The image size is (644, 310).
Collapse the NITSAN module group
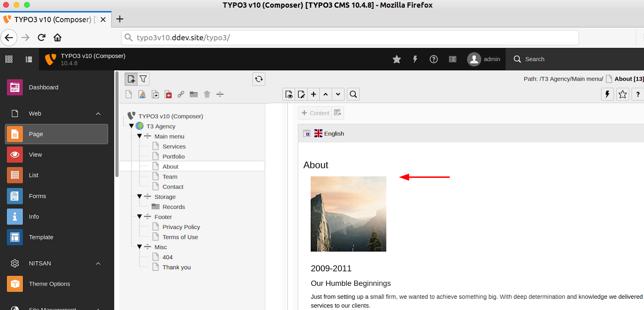tap(98, 263)
